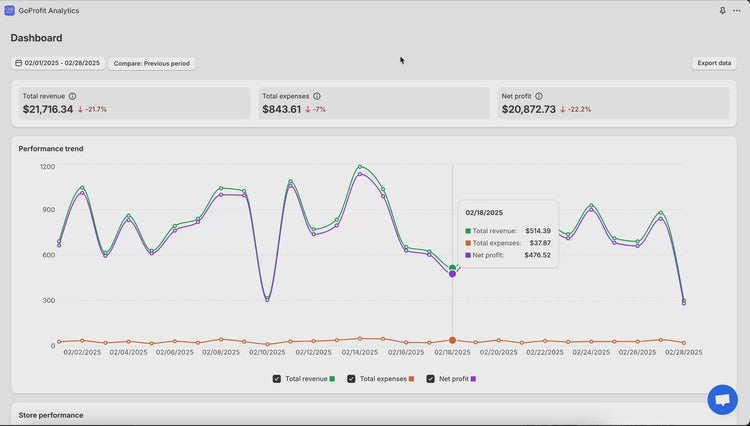
Task: Click the Total expenses info icon
Action: (317, 96)
